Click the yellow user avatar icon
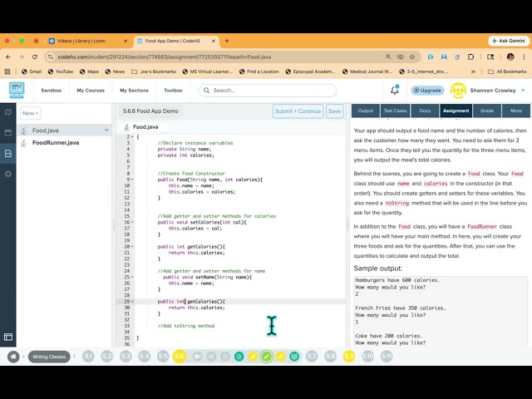Screen dimensions: 532x399 (458, 91)
